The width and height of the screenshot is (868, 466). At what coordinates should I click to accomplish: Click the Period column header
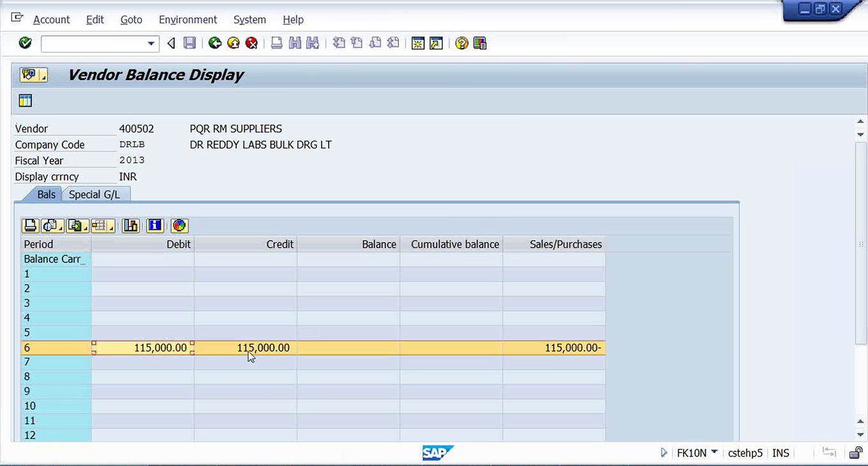coord(56,244)
